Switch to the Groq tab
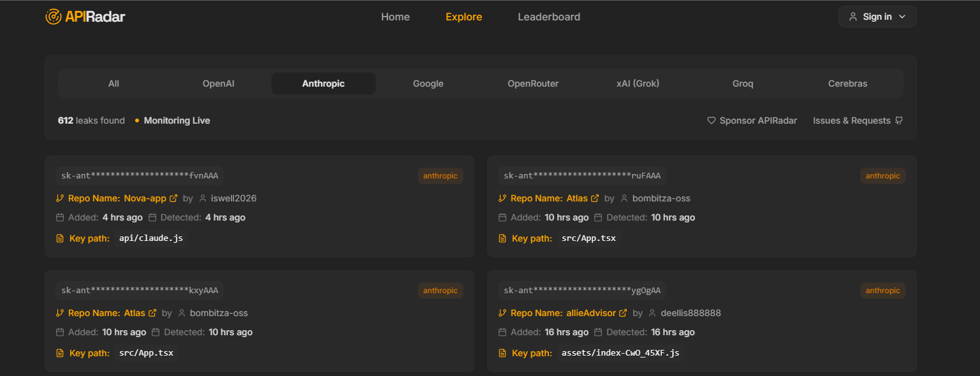Viewport: 980px width, 376px height. [743, 83]
